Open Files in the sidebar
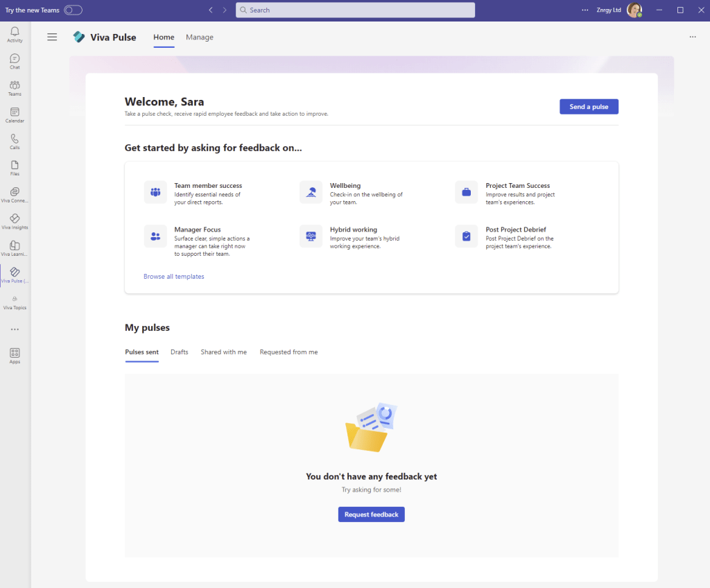The width and height of the screenshot is (710, 588). (15, 168)
